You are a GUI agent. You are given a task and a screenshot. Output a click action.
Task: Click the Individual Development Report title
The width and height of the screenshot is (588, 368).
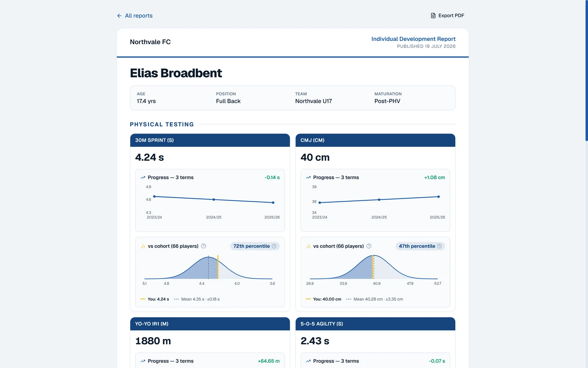click(x=413, y=39)
